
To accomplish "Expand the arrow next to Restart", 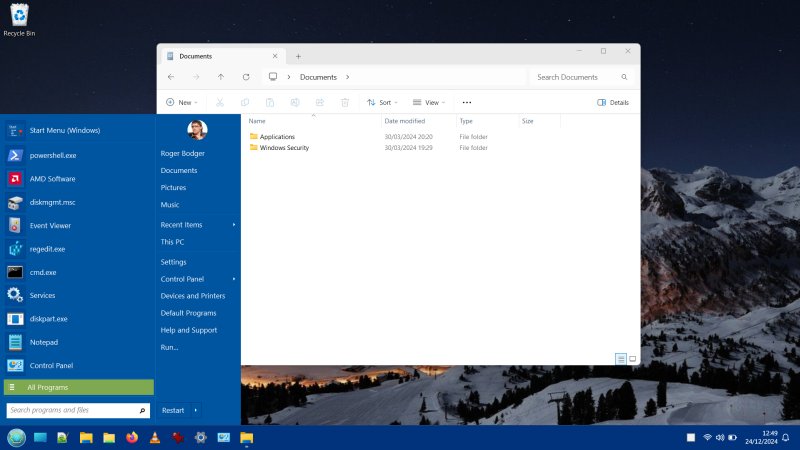I will (195, 410).
